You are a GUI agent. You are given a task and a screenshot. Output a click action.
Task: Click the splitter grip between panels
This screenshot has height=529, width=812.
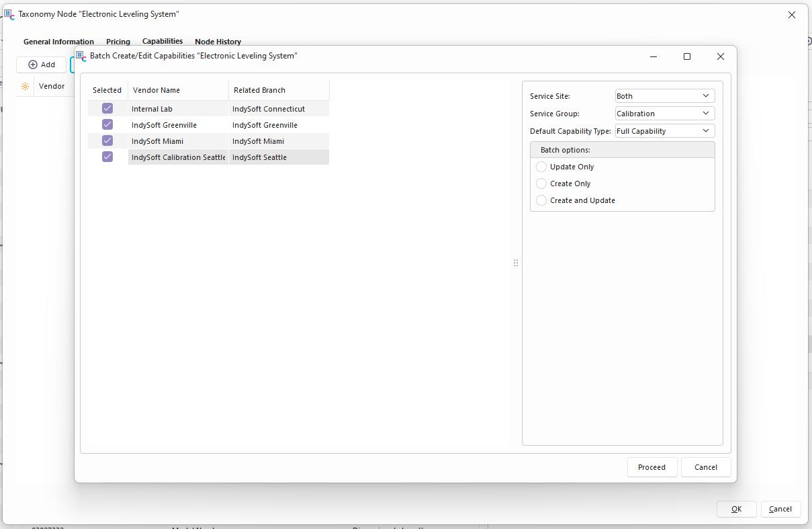tap(516, 263)
